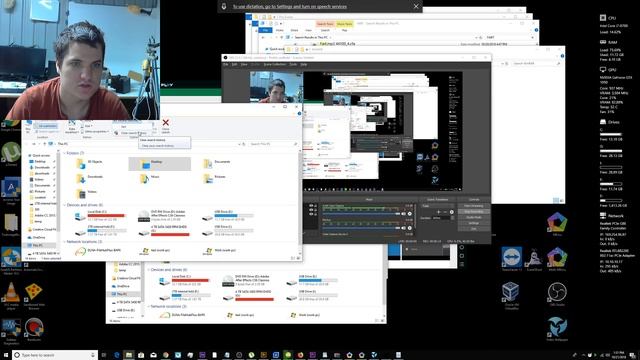640x360 pixels.
Task: Select DLNA network location in front window
Action: pyautogui.click(x=98, y=251)
